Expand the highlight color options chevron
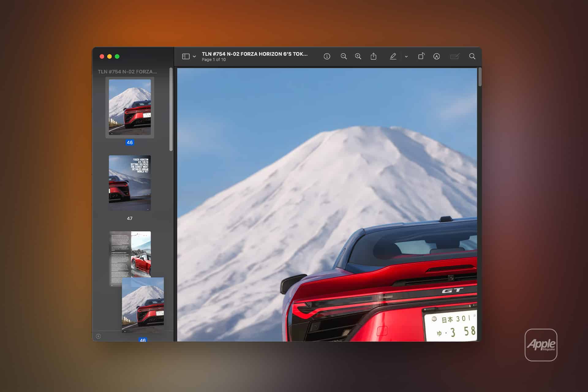Viewport: 588px width, 392px height. 406,57
